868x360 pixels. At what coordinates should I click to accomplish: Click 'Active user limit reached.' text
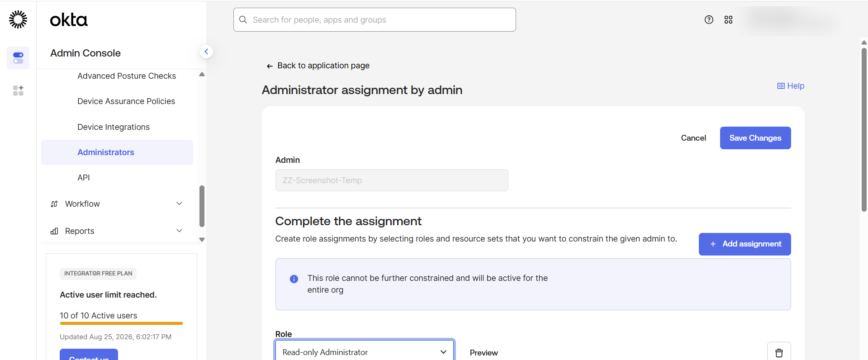108,295
